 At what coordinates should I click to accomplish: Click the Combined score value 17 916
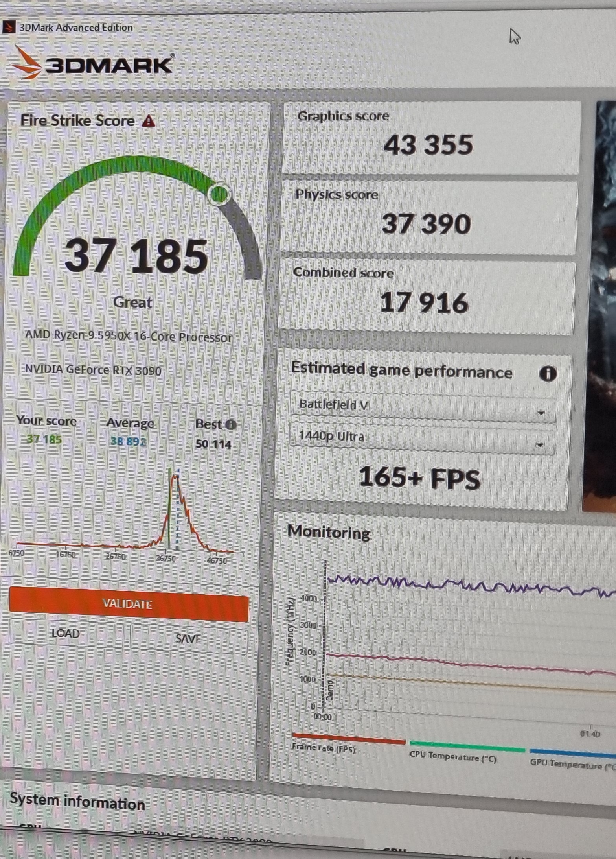pos(424,303)
